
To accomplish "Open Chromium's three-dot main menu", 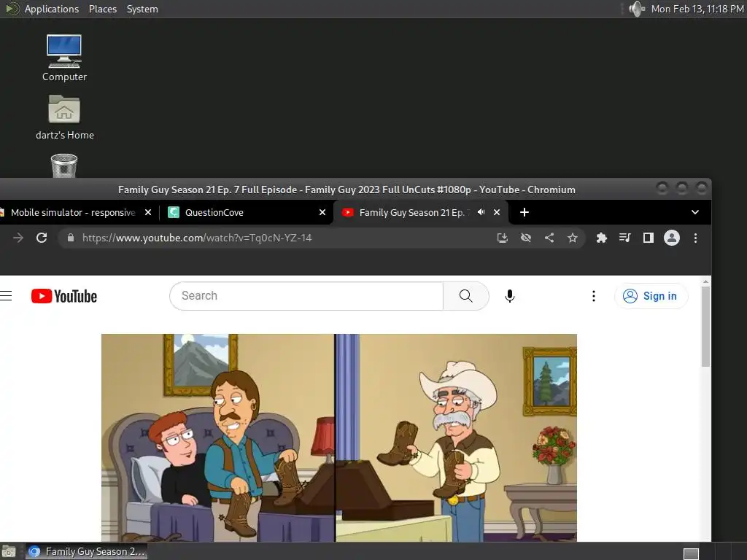I will 695,238.
